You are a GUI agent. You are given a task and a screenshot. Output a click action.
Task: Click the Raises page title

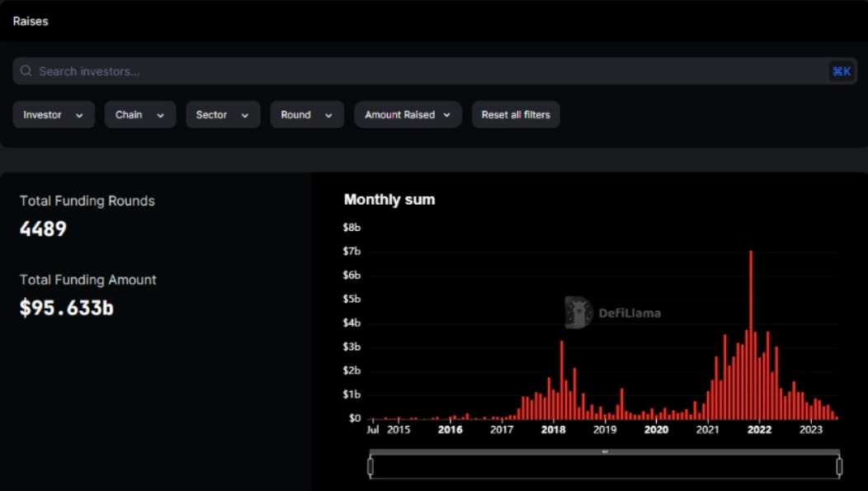30,21
